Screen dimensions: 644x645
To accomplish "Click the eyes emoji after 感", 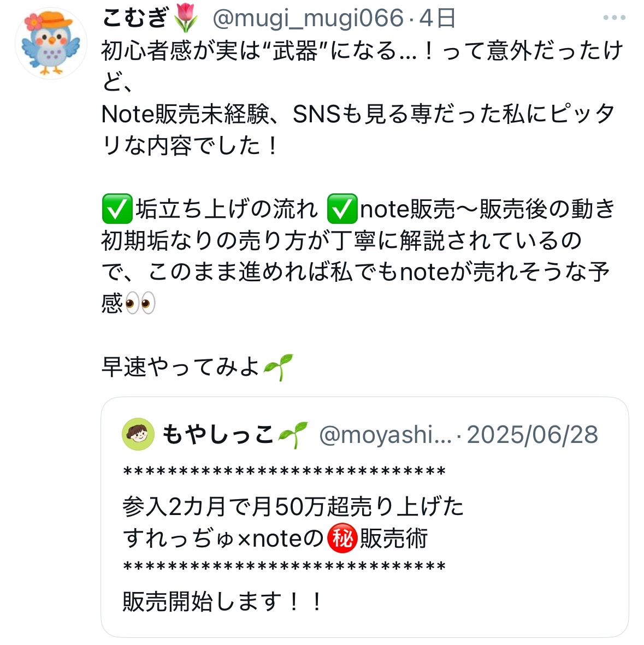I will (x=140, y=303).
